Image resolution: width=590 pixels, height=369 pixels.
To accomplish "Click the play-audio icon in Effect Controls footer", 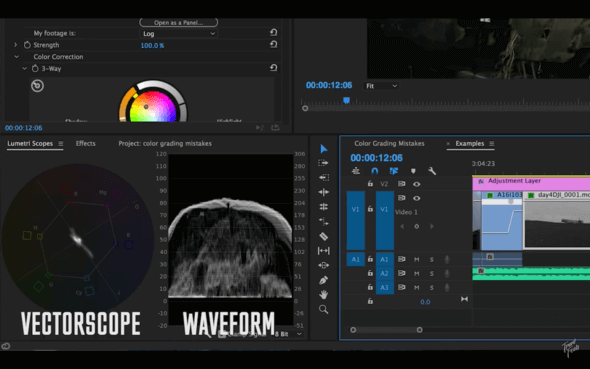I will point(260,128).
